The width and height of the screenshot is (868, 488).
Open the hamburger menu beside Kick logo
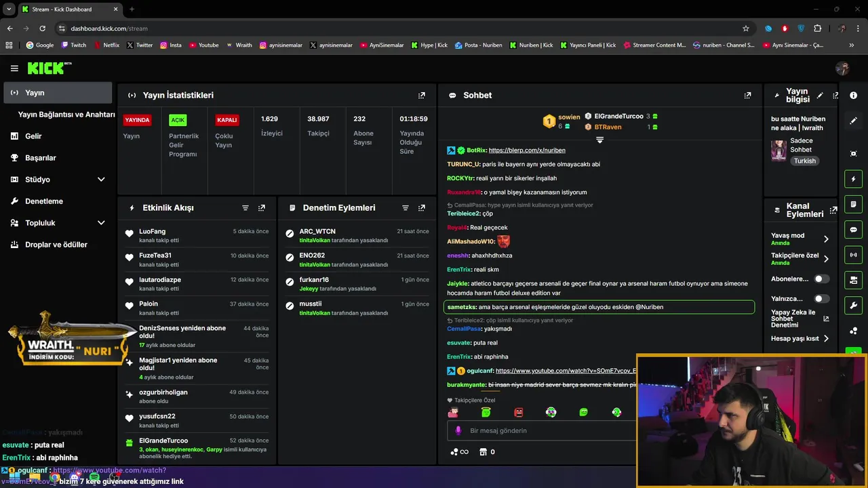[x=14, y=68]
